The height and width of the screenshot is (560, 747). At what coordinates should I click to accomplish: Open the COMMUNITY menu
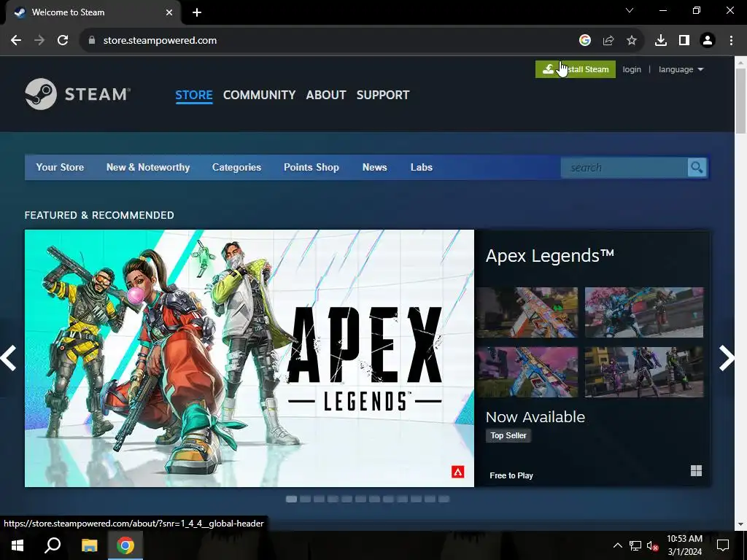tap(259, 95)
